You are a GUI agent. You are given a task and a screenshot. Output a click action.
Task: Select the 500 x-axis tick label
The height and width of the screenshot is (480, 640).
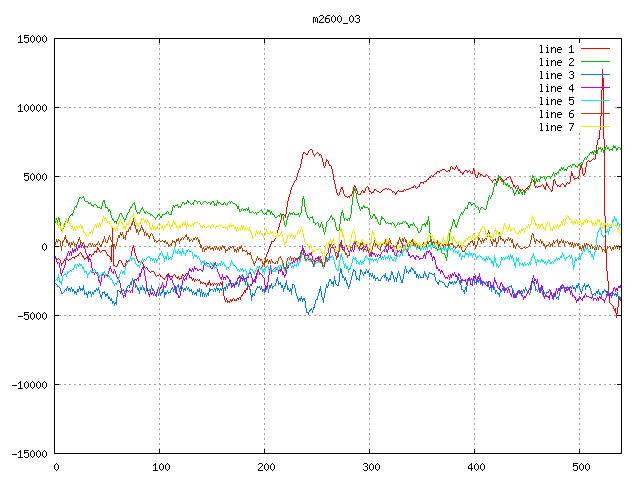pyautogui.click(x=580, y=467)
